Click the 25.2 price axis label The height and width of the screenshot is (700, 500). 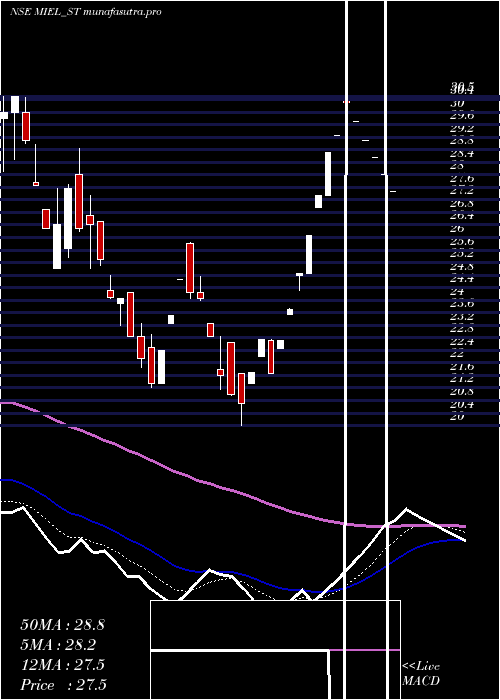(x=462, y=254)
